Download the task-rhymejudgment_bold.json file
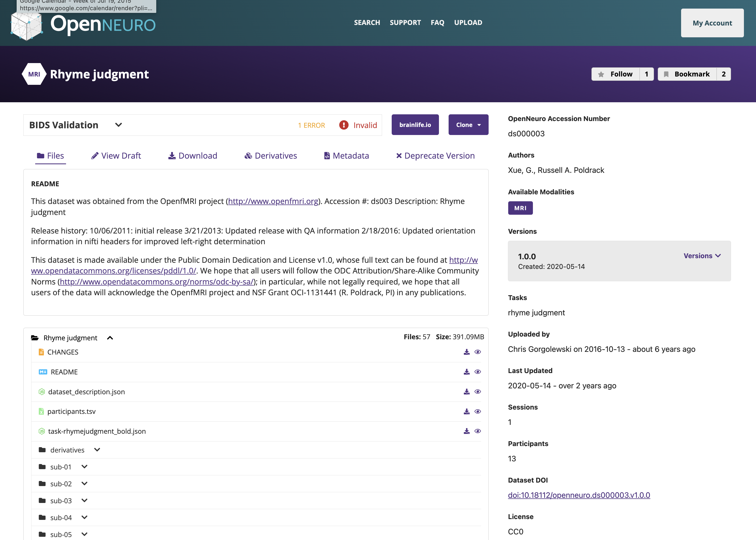Screen dimensions: 756x540 pyautogui.click(x=467, y=431)
